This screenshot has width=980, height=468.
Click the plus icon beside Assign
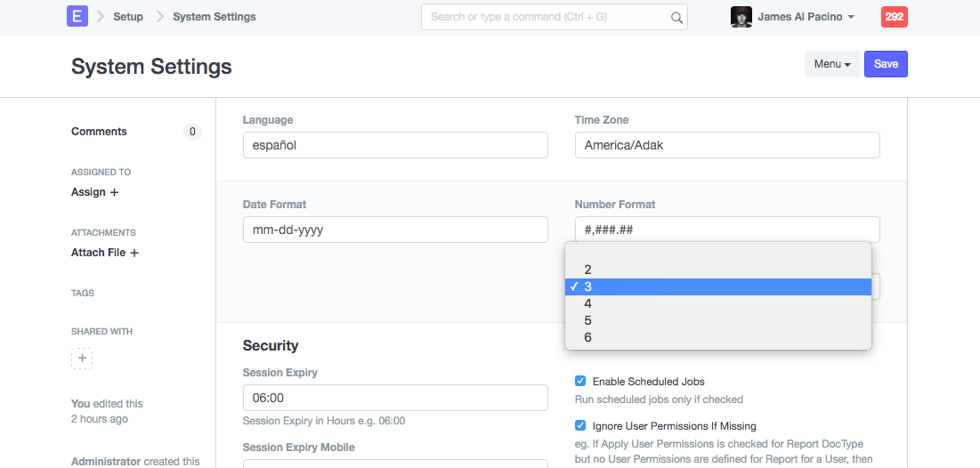point(114,192)
